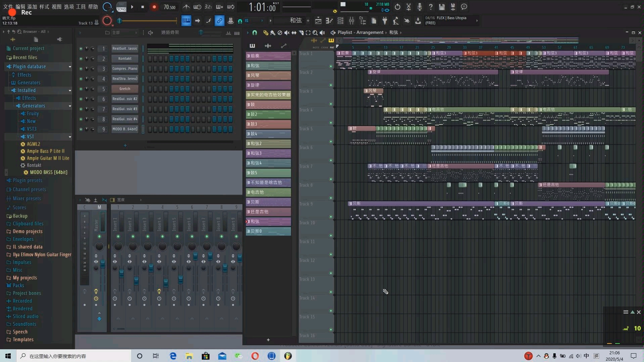Open the Playlist options menu arrow
Viewport: 644px width, 362px height.
coord(248,33)
